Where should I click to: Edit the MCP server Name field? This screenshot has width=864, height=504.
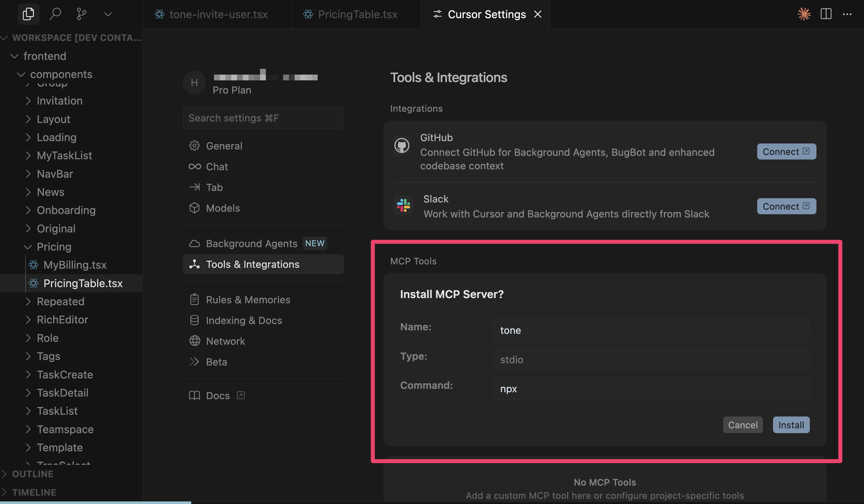pos(651,330)
